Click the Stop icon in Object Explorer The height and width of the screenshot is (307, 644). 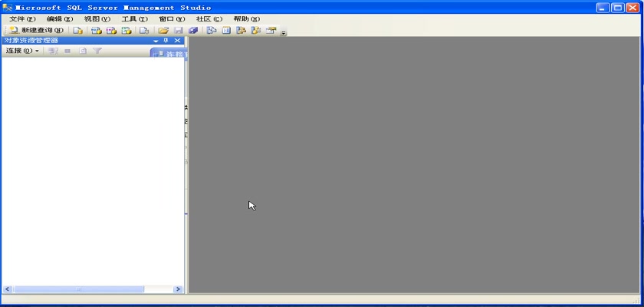(67, 51)
